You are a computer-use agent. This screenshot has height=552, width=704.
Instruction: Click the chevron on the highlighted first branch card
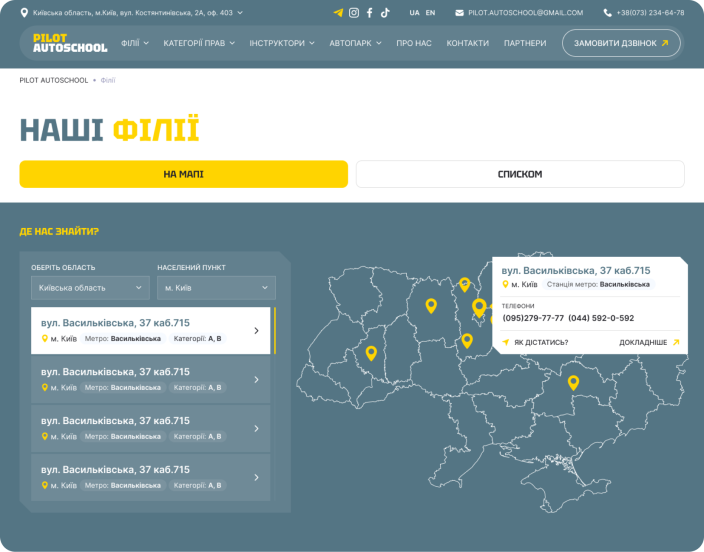coord(256,331)
